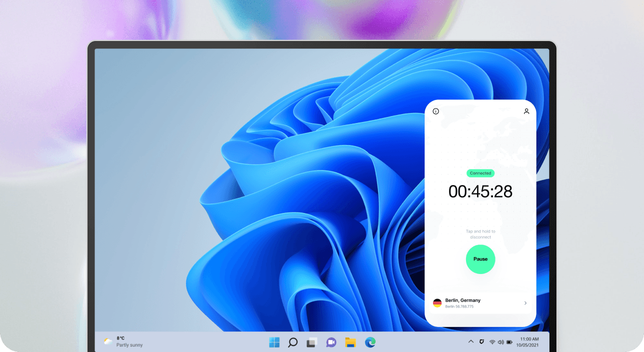Select the German flag server icon
The image size is (644, 352).
(x=437, y=302)
